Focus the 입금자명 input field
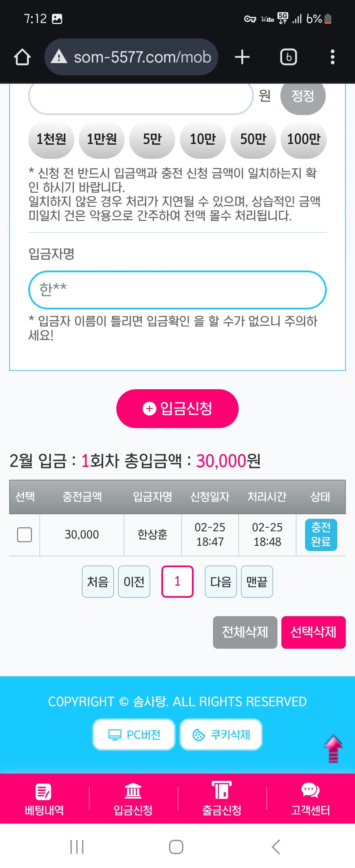Screen dimensions: 355x868 pyautogui.click(x=177, y=290)
